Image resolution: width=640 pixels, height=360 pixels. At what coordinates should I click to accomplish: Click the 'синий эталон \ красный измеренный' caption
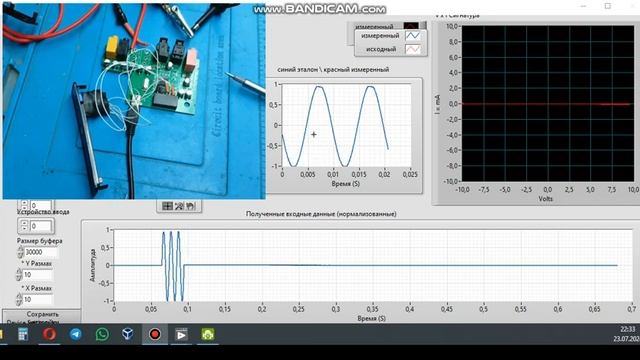(333, 69)
